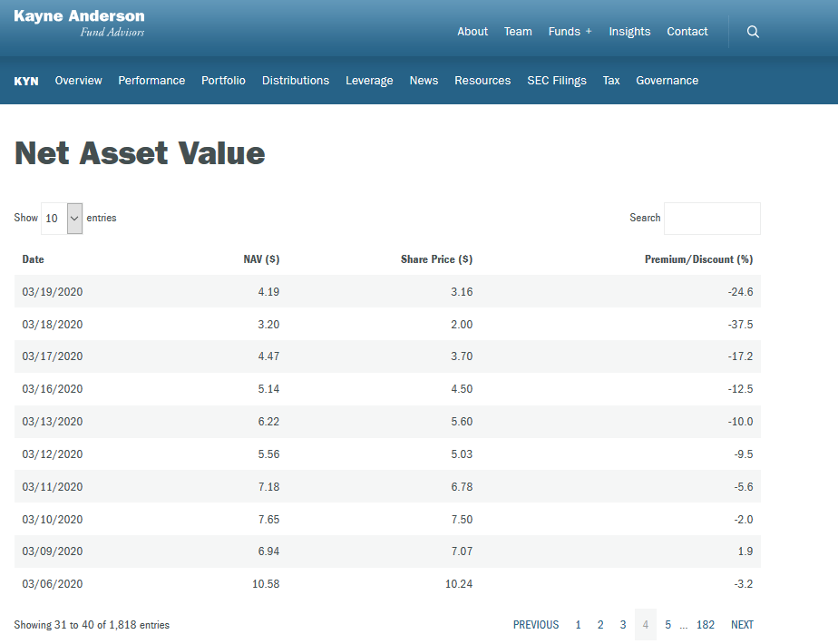Click discount -37.5 in 03/18/2020 row
Viewport: 838px width, 644px height.
(x=740, y=325)
